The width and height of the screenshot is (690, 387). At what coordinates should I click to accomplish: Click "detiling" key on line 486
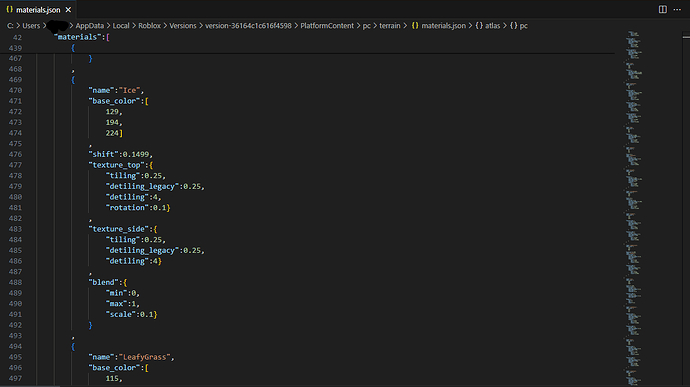(127, 261)
